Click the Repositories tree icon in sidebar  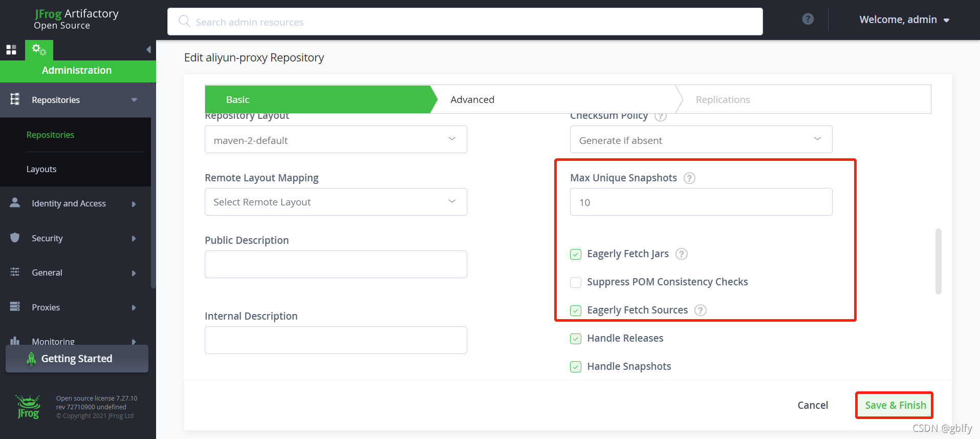[x=15, y=99]
